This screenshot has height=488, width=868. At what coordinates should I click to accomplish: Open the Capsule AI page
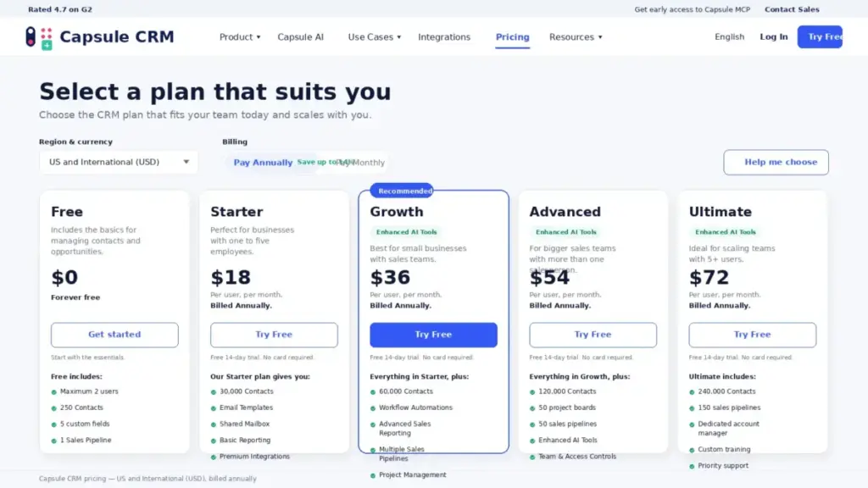click(301, 37)
